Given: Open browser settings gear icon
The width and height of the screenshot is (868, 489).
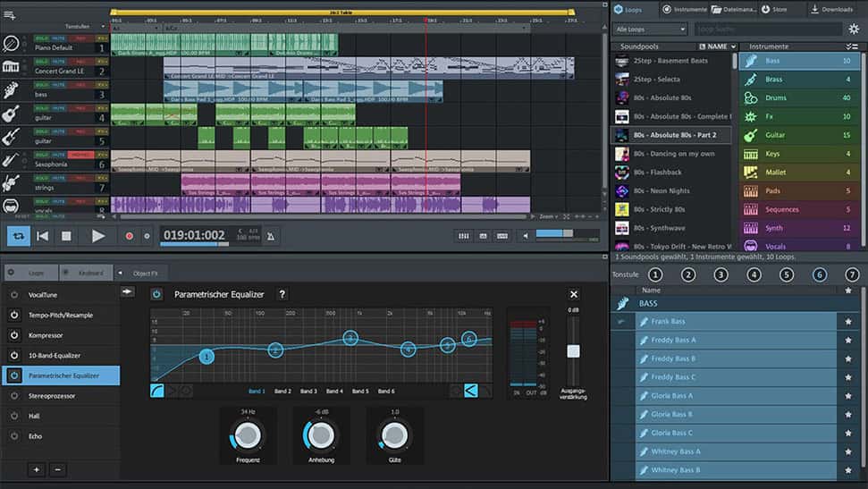Looking at the screenshot, I should pyautogui.click(x=854, y=29).
